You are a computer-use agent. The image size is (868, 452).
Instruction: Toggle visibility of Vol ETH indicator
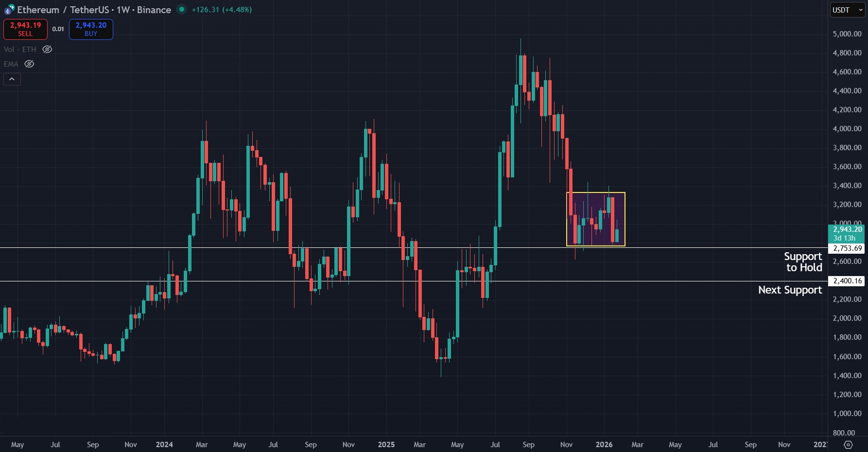tap(47, 49)
